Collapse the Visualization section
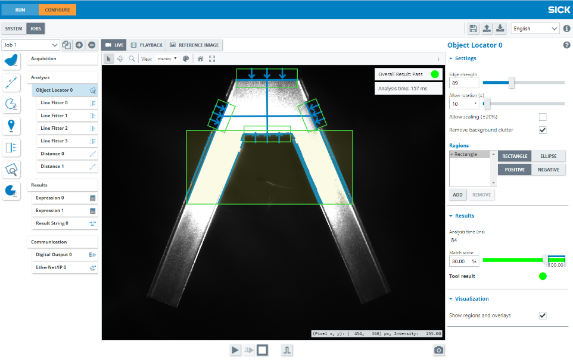 click(x=469, y=299)
